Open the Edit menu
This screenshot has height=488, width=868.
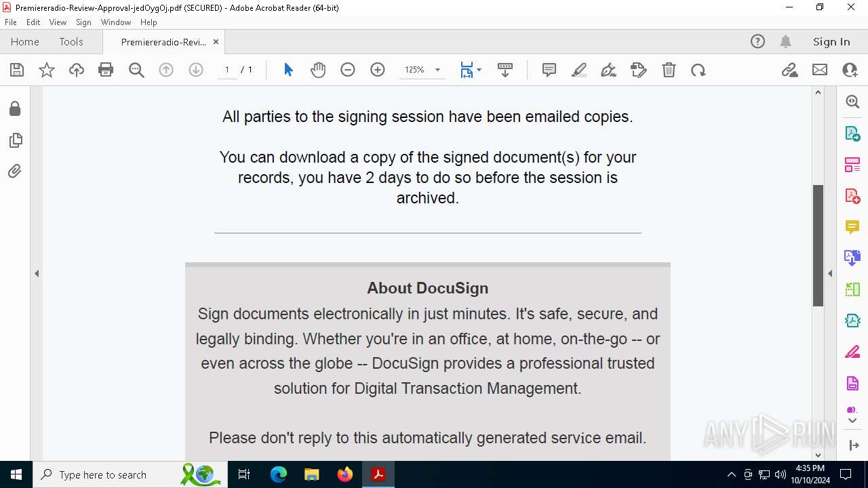(33, 22)
